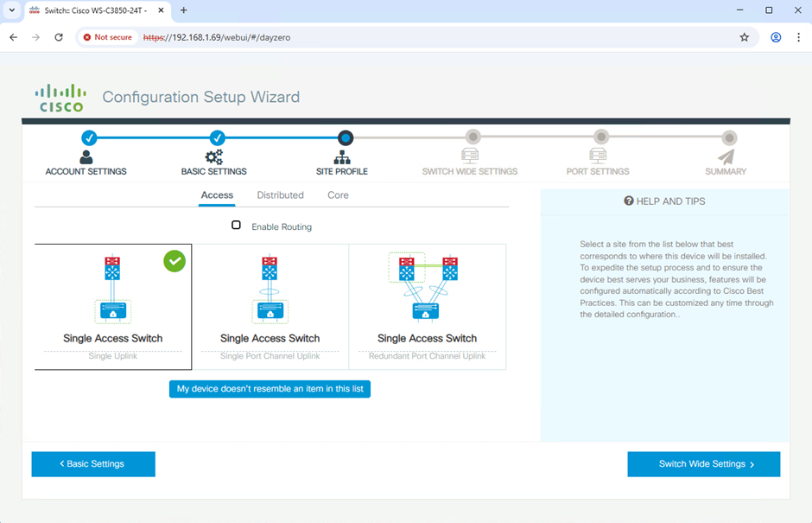Image resolution: width=812 pixels, height=523 pixels.
Task: Click the SITE PROFILE step label
Action: (x=342, y=171)
